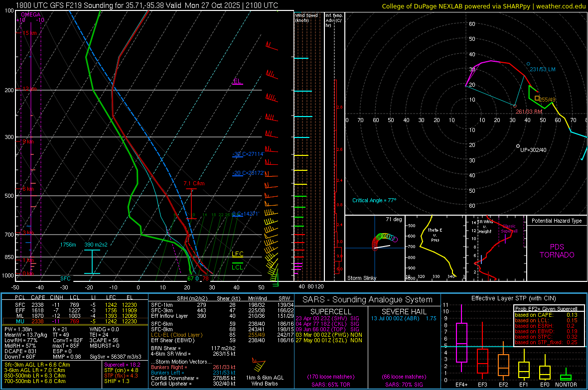Click the '23 Apr 00 23Z (SHV) SIG' analogue

(327, 318)
